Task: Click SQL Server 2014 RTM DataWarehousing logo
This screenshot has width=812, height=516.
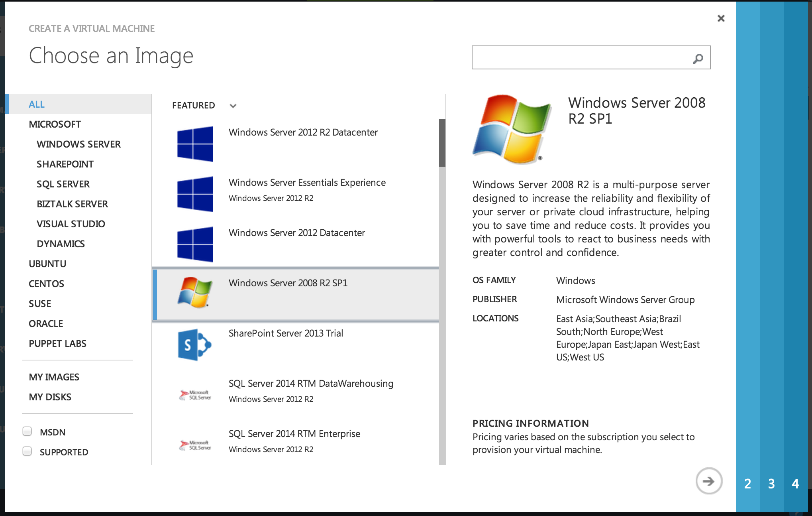Action: pos(195,395)
